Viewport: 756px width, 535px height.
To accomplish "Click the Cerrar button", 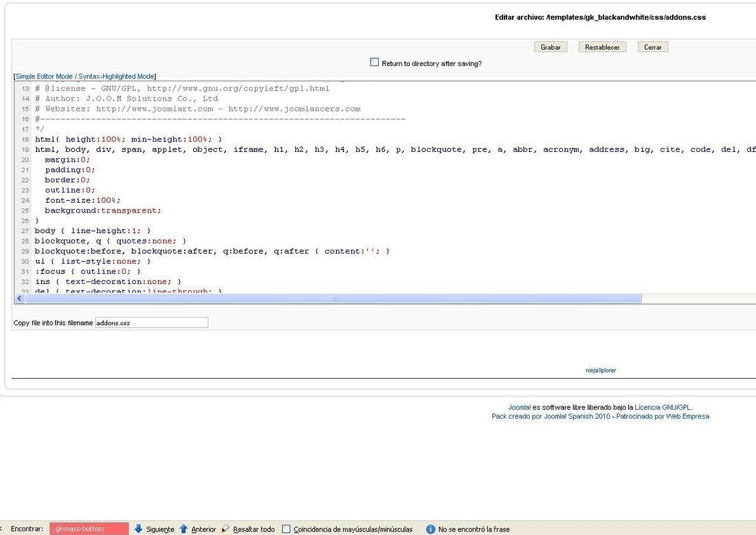I will [x=652, y=47].
